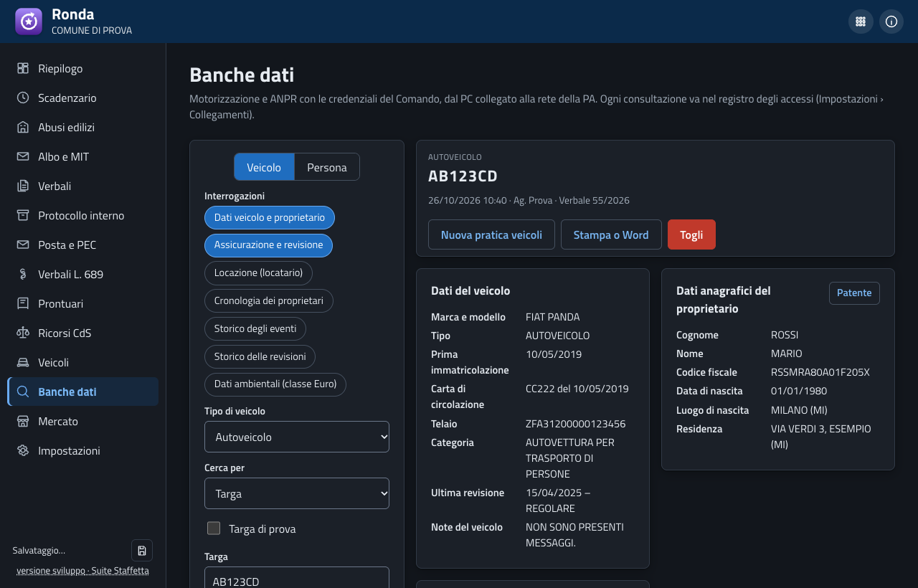Click the info icon in header
This screenshot has height=588, width=918.
(x=891, y=22)
